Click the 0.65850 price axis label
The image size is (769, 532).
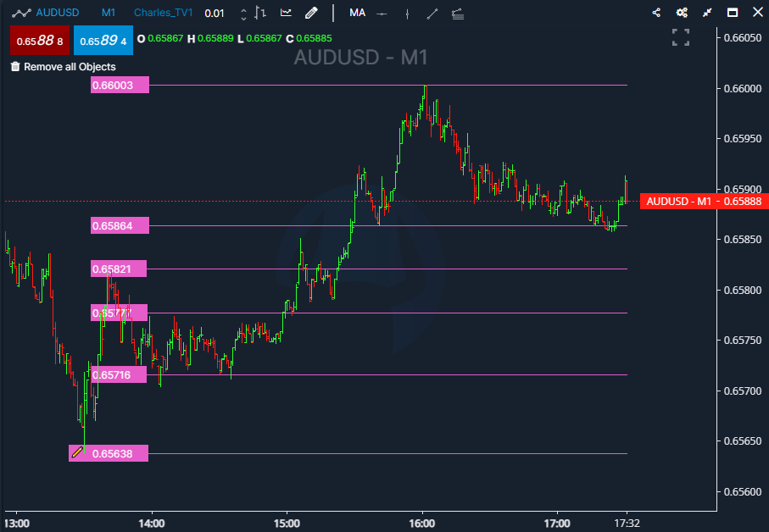[x=743, y=240]
